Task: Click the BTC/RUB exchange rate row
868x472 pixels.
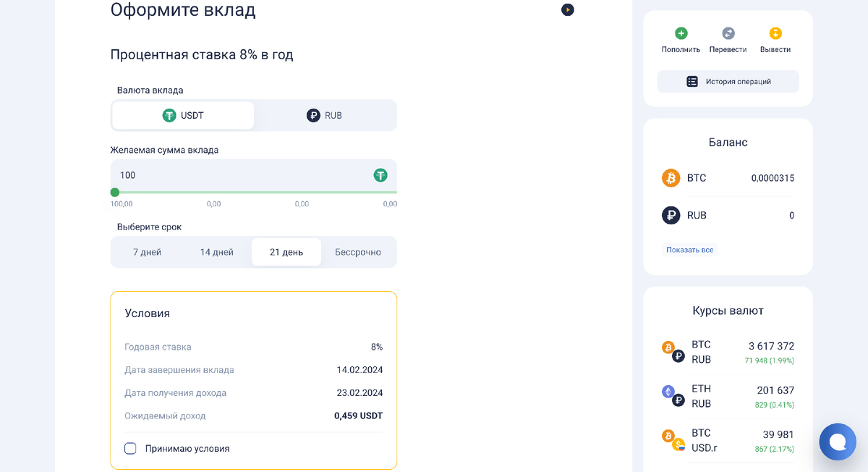Action: [x=728, y=352]
